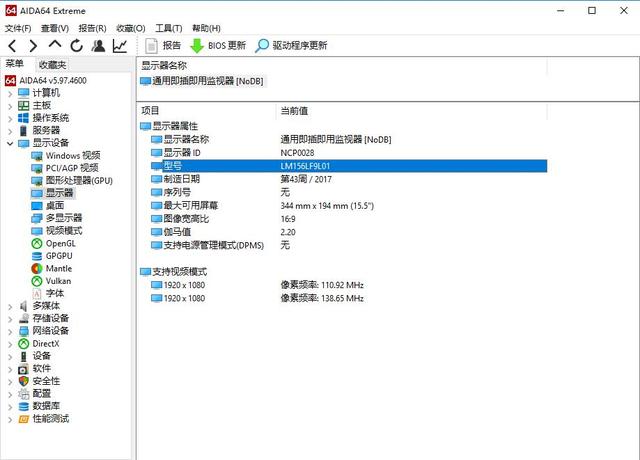Image resolution: width=640 pixels, height=460 pixels.
Task: Select AIDA64 v5.97.4600 root icon
Action: click(11, 80)
